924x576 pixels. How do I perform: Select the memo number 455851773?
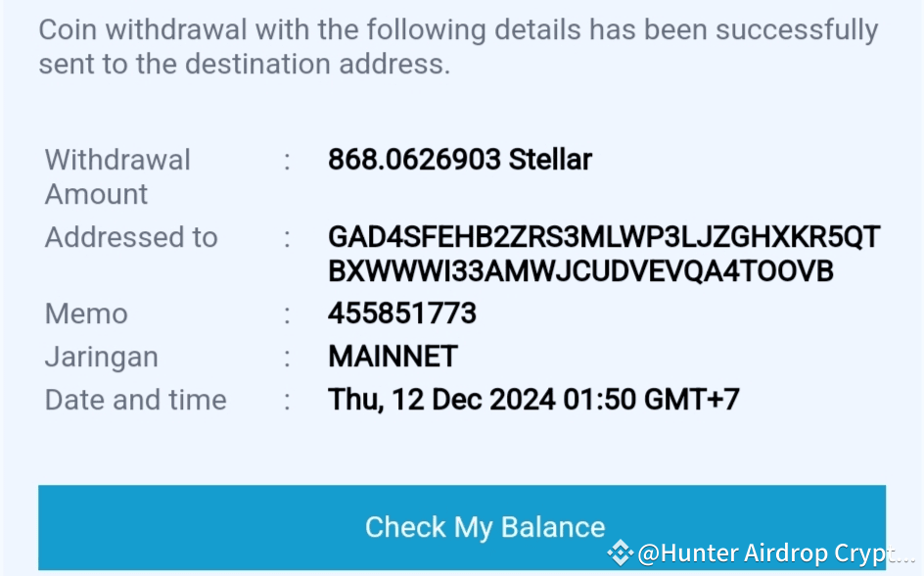[x=402, y=313]
